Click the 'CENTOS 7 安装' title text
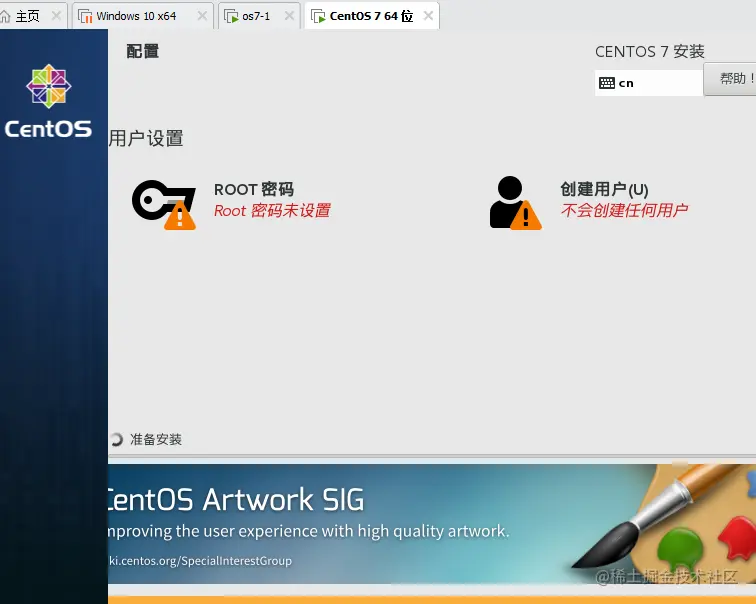The height and width of the screenshot is (604, 756). tap(650, 52)
